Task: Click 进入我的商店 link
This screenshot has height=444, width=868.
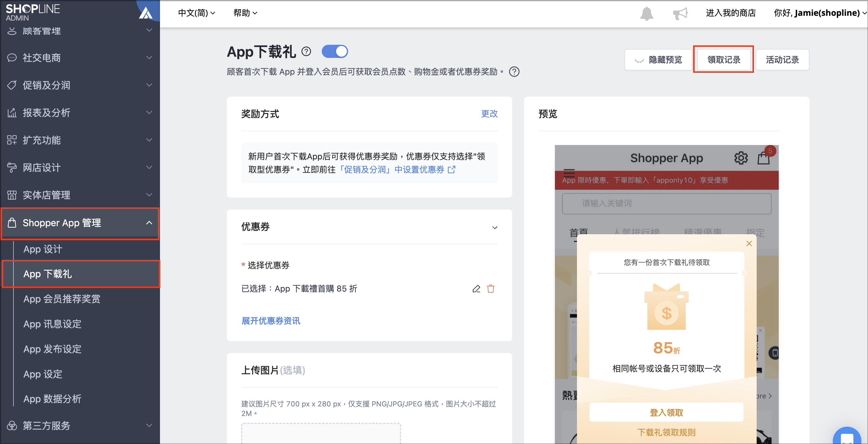Action: coord(731,13)
